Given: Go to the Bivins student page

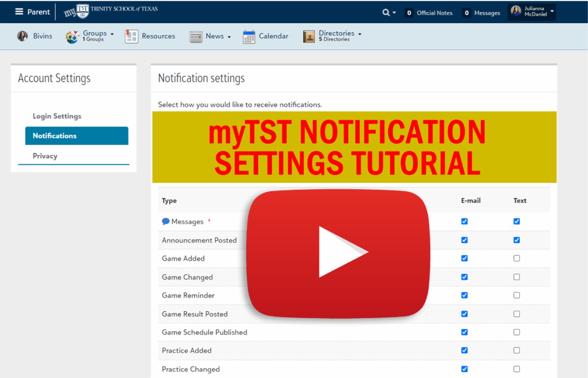Looking at the screenshot, I should click(43, 36).
